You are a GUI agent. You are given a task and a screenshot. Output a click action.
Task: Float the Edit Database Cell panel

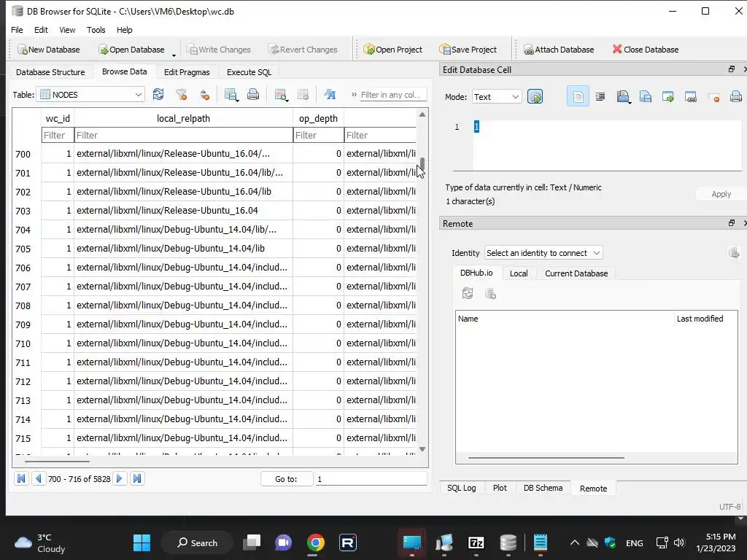[x=731, y=69]
